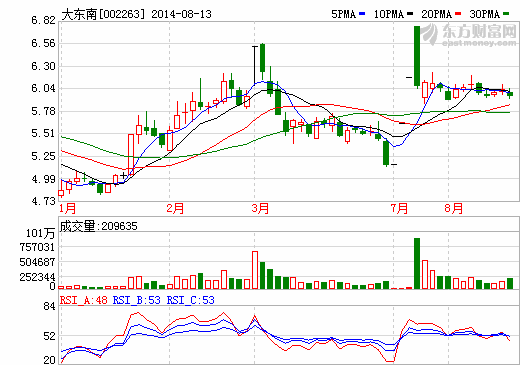Click the 252344 volume axis label
The width and height of the screenshot is (520, 365).
[37, 277]
